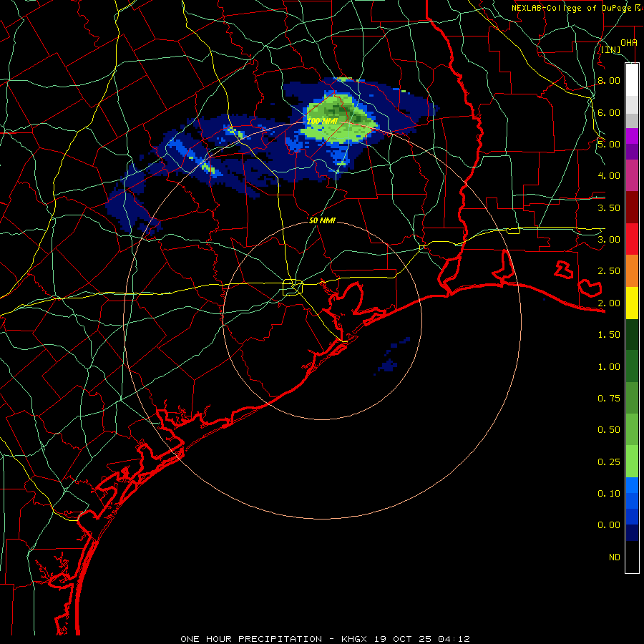644x644 pixels.
Task: Click the "04:12" timestamp
Action: tap(454, 639)
